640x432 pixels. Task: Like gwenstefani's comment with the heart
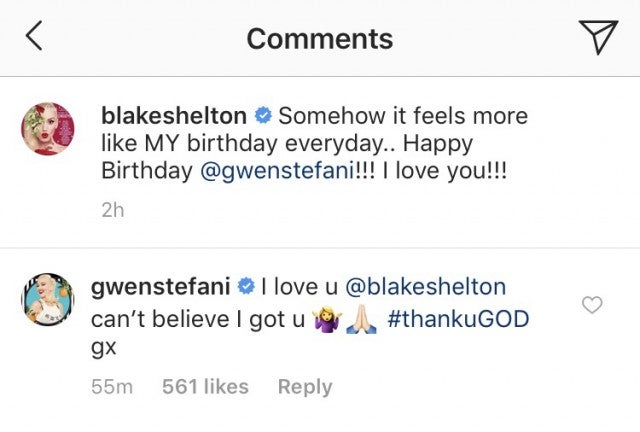coord(592,305)
